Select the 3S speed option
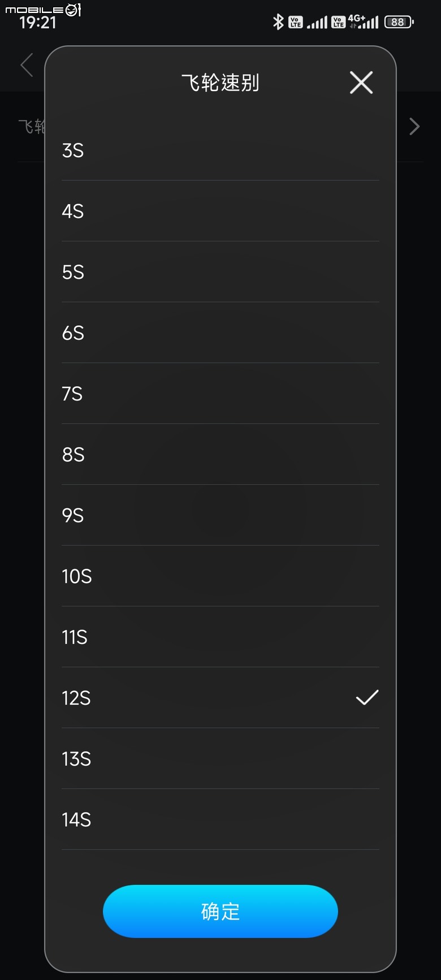 (x=220, y=150)
